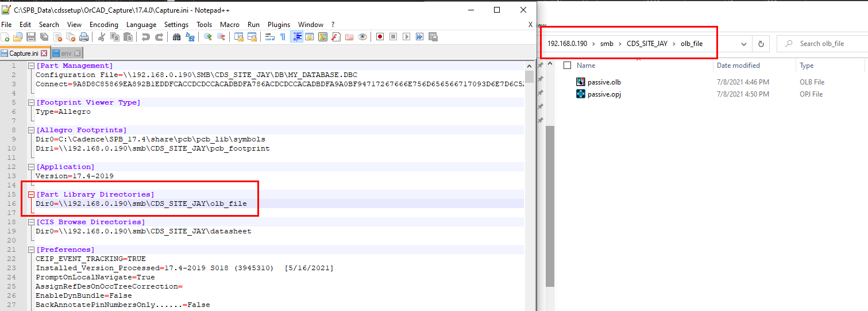Zoom out with magnifier minus icon
Screen dimensions: 868x311
221,37
